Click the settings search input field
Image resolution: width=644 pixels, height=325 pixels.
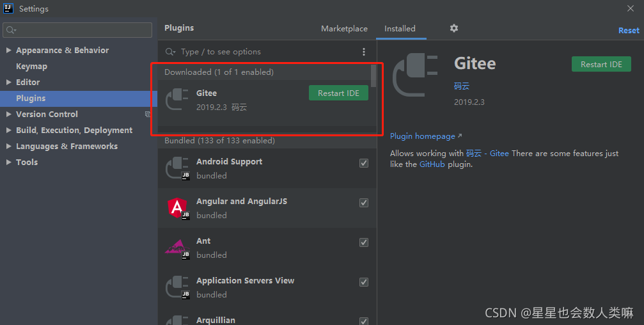click(77, 30)
